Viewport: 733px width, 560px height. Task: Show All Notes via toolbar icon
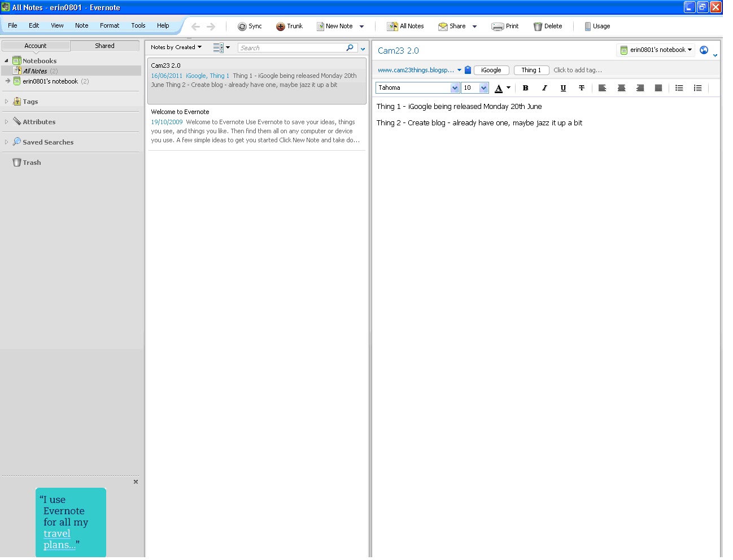[x=392, y=27]
